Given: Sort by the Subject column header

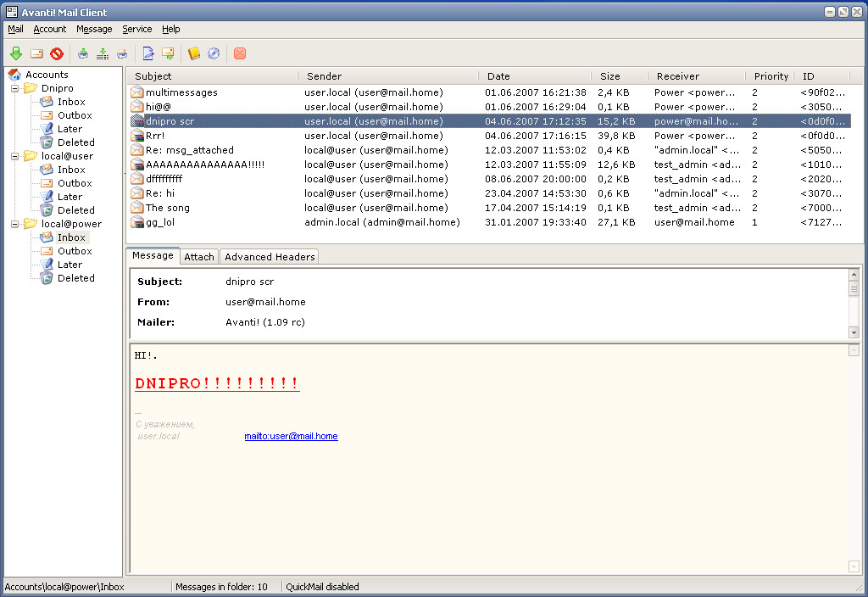Looking at the screenshot, I should 213,75.
